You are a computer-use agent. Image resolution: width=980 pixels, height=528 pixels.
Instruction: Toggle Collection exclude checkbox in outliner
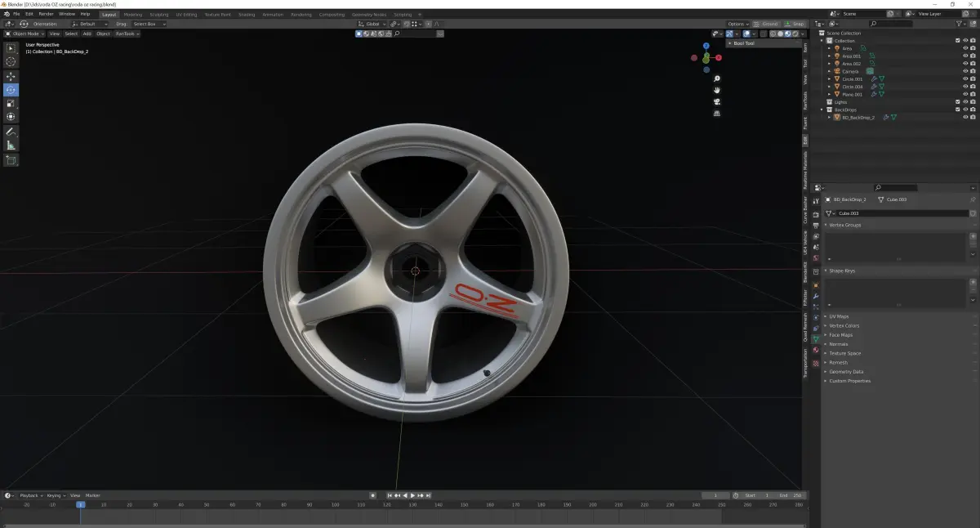point(958,41)
